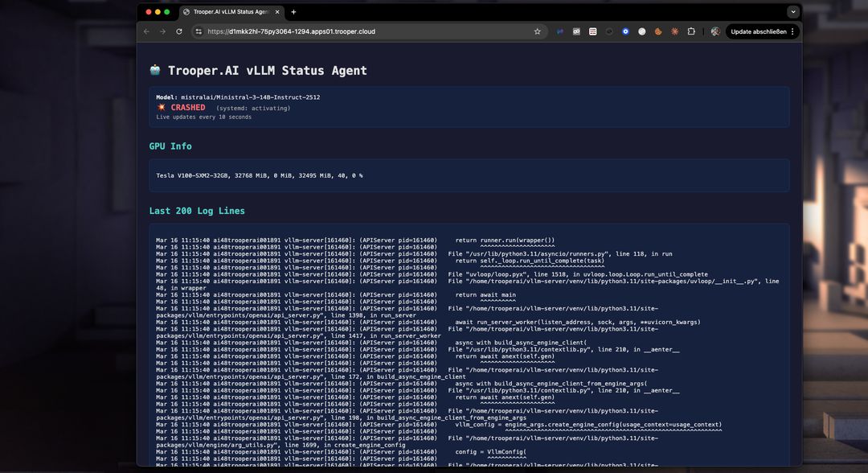The height and width of the screenshot is (473, 868).
Task: Click the robot emoji beside the page title
Action: point(156,70)
